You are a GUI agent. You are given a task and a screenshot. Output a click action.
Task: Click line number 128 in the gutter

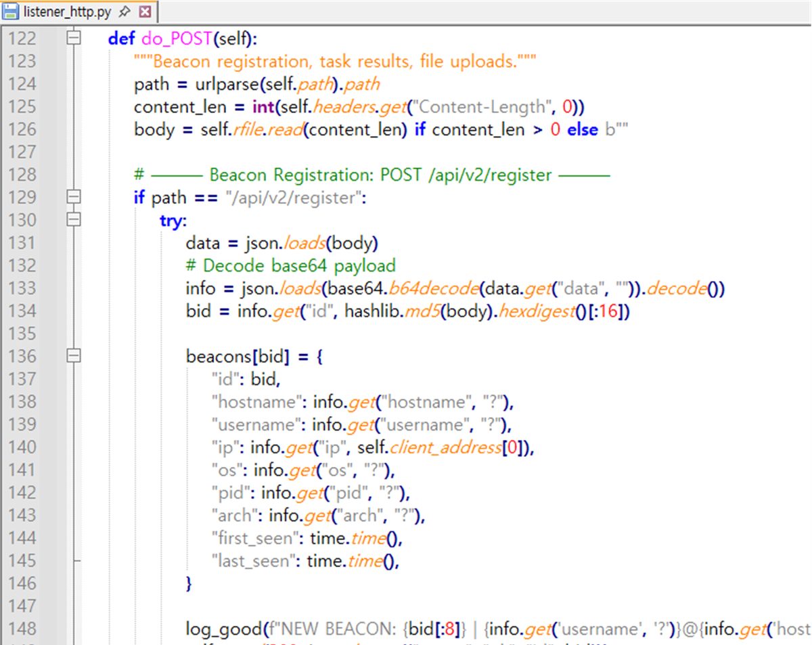(x=22, y=175)
